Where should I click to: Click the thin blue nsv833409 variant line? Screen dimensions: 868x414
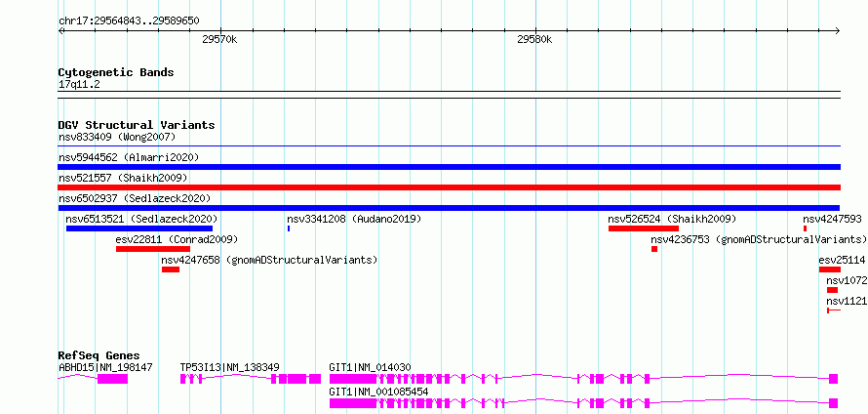449,146
